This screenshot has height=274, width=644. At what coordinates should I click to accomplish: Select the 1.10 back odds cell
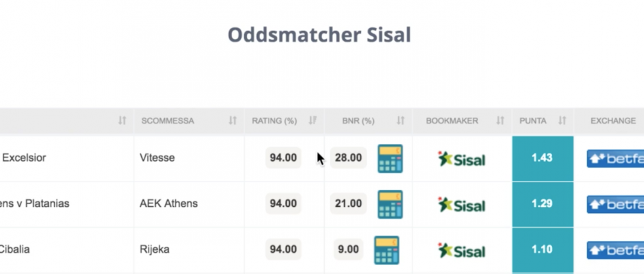point(543,250)
